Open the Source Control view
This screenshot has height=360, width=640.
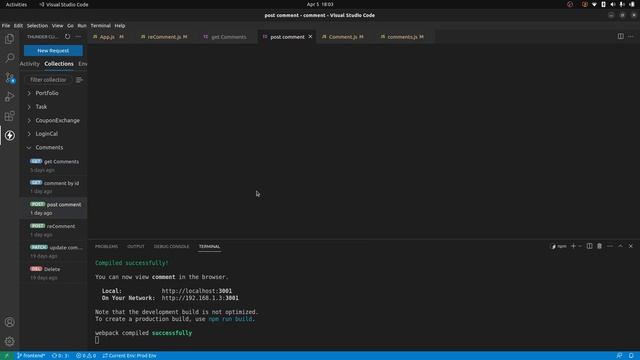tap(9, 78)
